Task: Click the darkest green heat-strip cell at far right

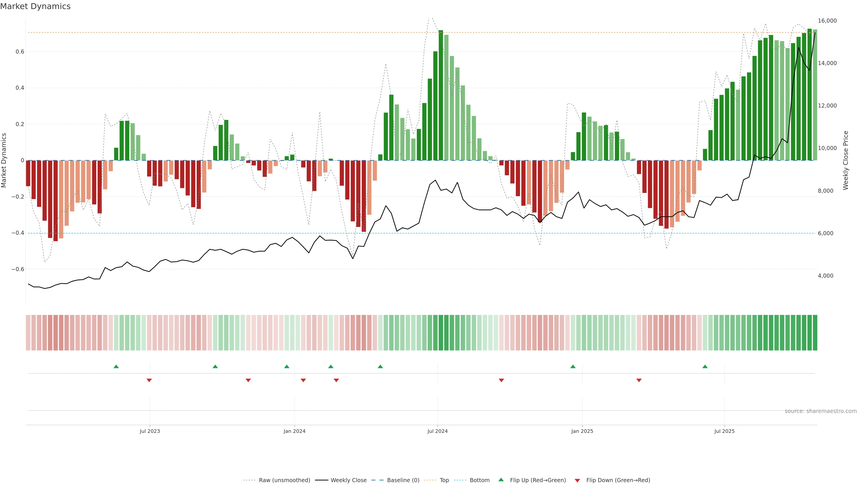Action: pos(815,332)
